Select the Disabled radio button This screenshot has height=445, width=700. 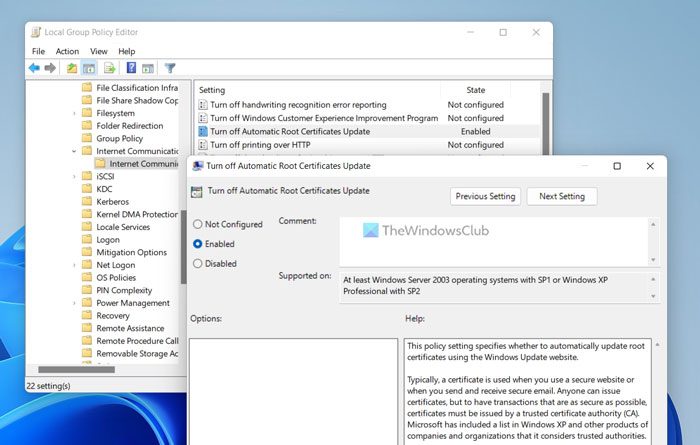[x=197, y=263]
